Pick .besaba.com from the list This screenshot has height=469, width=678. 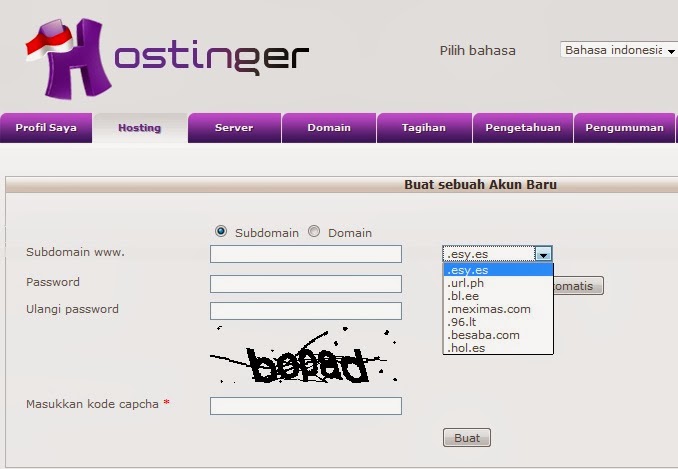(x=498, y=335)
